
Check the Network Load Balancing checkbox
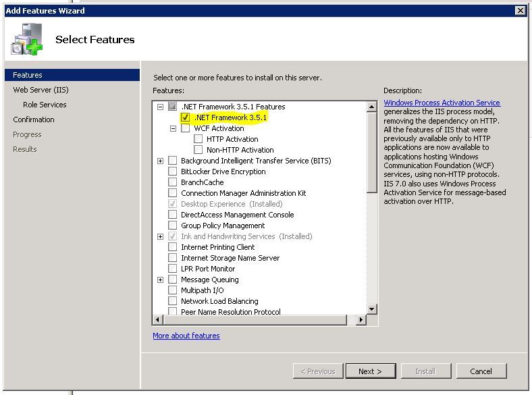[172, 301]
